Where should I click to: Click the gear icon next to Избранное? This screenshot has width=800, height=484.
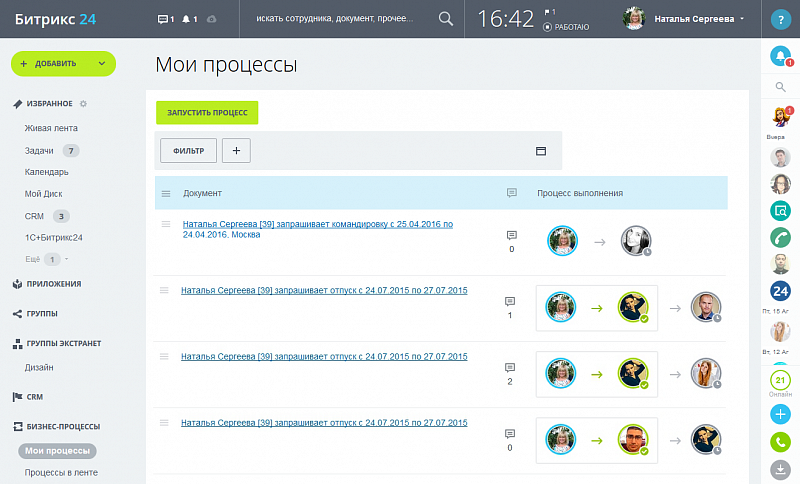click(83, 103)
